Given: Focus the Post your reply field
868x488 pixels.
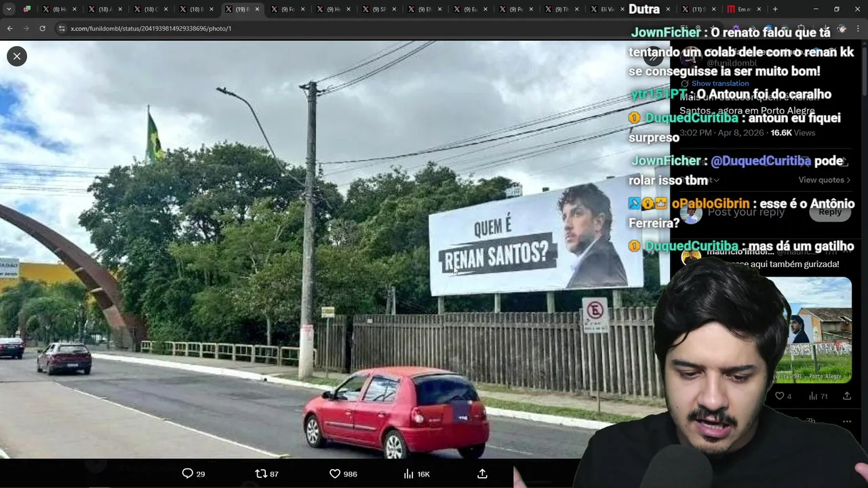Looking at the screenshot, I should coord(746,212).
